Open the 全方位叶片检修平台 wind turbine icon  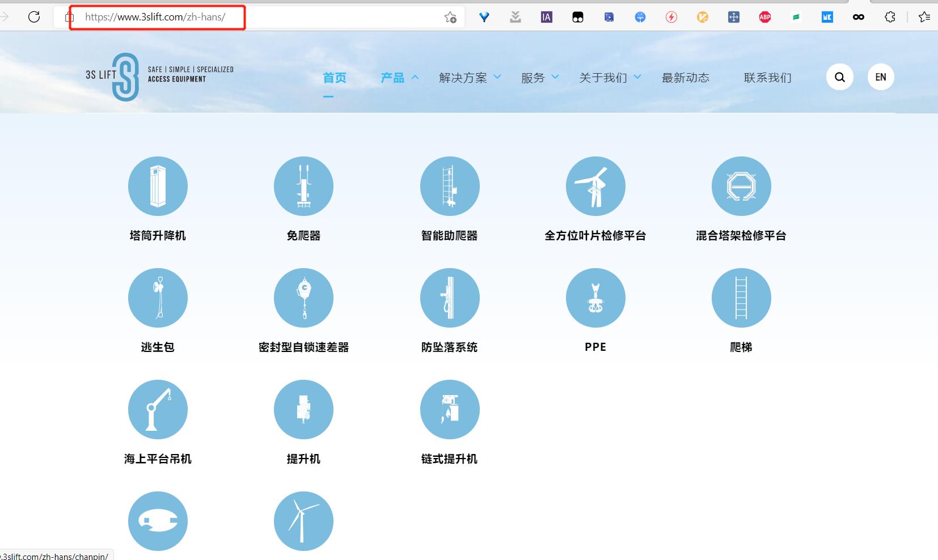(595, 186)
